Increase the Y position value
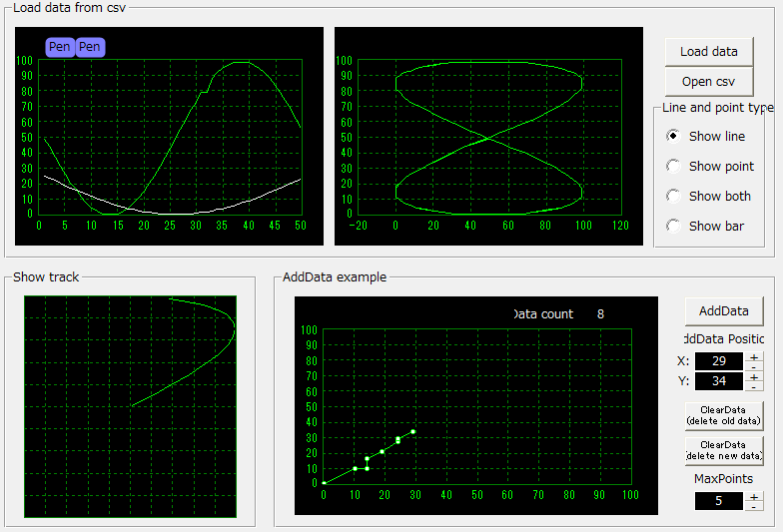Image resolution: width=783 pixels, height=532 pixels. point(753,376)
